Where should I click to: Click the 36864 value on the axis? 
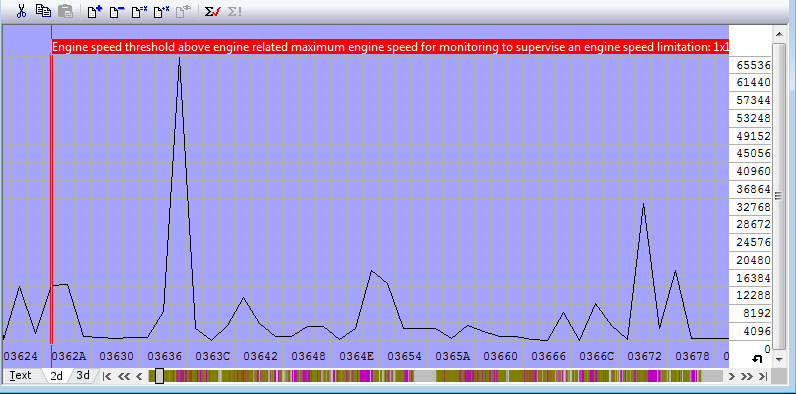[754, 189]
